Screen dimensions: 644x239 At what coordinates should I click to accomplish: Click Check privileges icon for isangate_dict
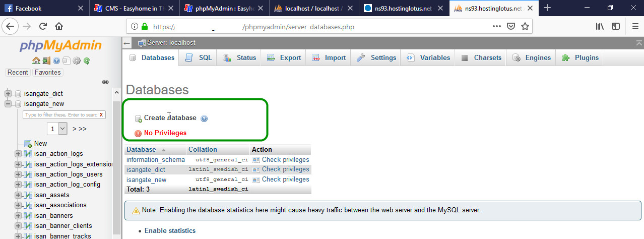[x=256, y=169]
